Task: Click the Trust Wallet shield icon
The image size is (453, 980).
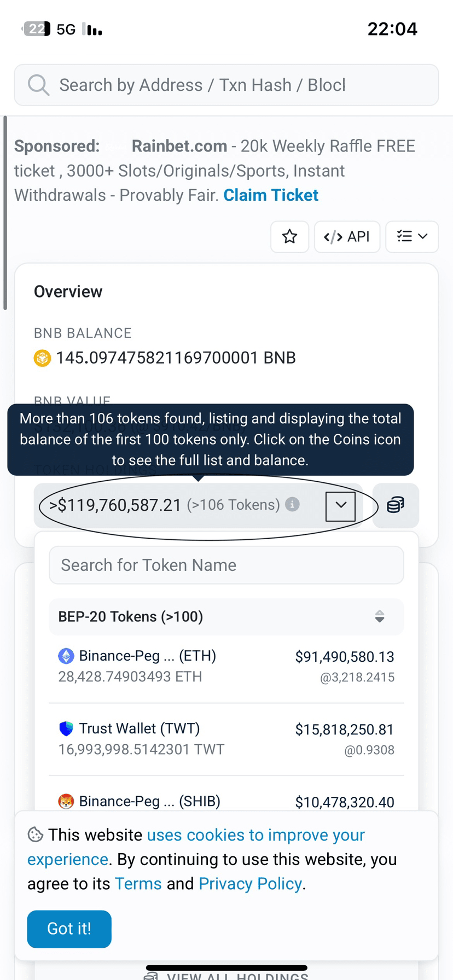Action: click(66, 728)
